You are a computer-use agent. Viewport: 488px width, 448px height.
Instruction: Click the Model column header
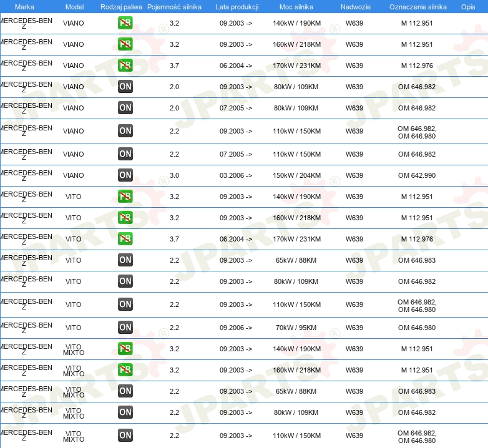pos(74,7)
